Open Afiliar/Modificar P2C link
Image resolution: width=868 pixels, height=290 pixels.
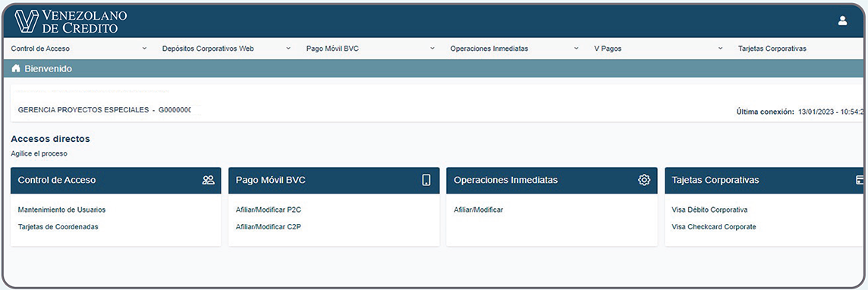point(269,210)
